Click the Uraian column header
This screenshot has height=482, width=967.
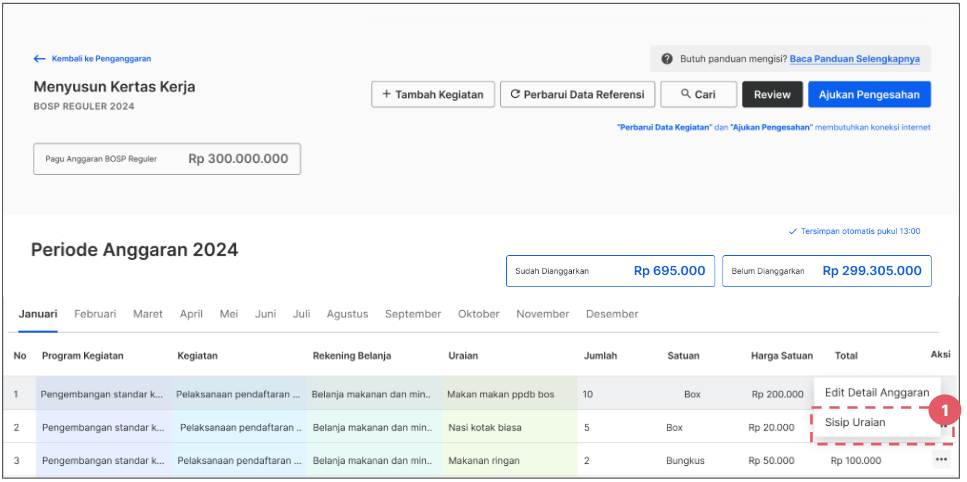tap(463, 356)
